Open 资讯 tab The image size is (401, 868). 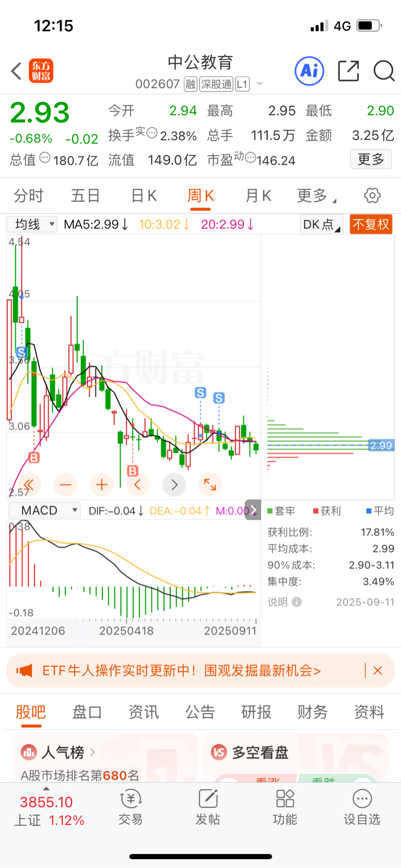click(x=144, y=712)
